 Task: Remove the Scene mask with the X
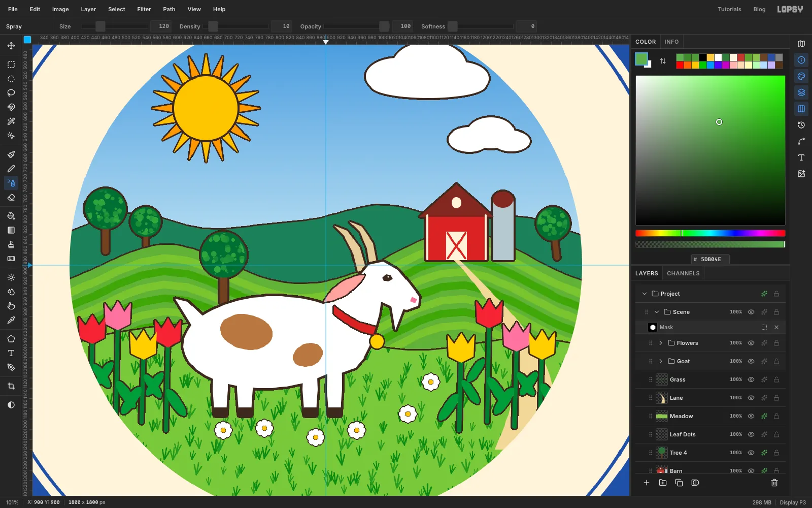(x=776, y=327)
